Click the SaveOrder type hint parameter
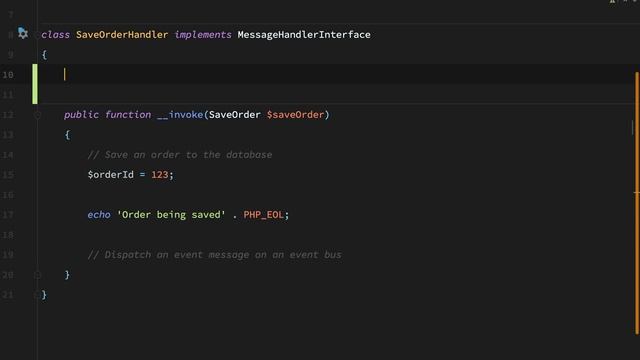 [x=235, y=115]
